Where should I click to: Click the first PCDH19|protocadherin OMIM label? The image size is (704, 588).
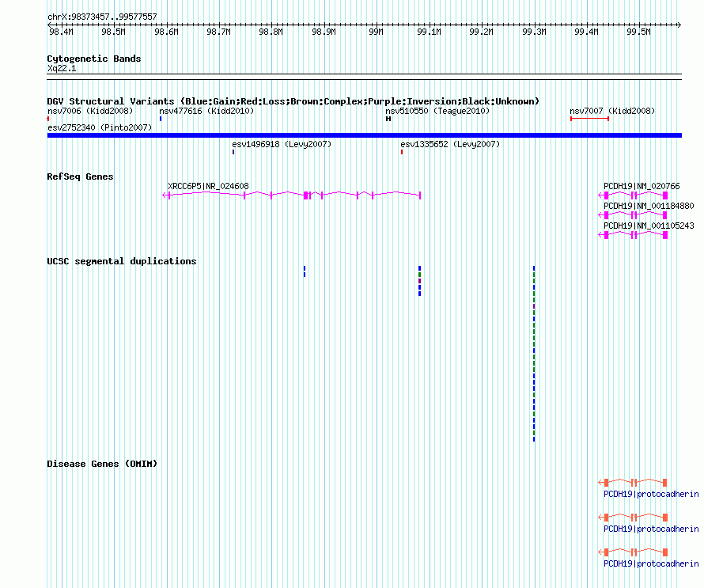[651, 494]
